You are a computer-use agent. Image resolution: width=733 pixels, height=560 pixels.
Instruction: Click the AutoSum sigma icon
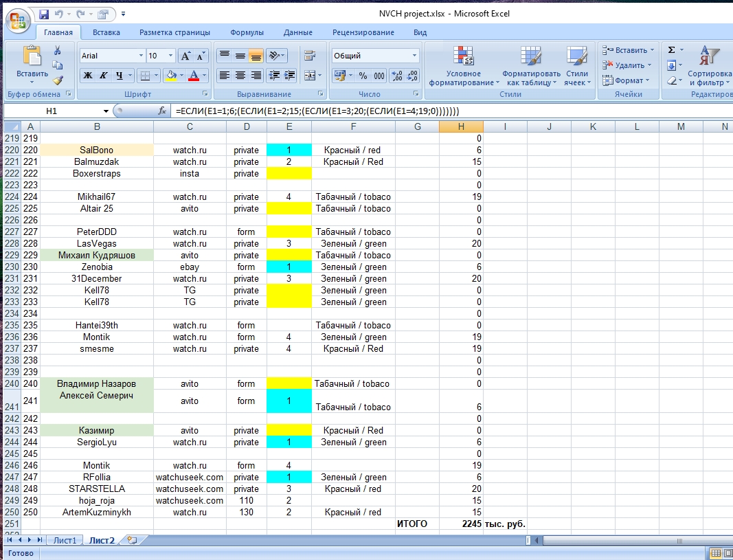671,50
